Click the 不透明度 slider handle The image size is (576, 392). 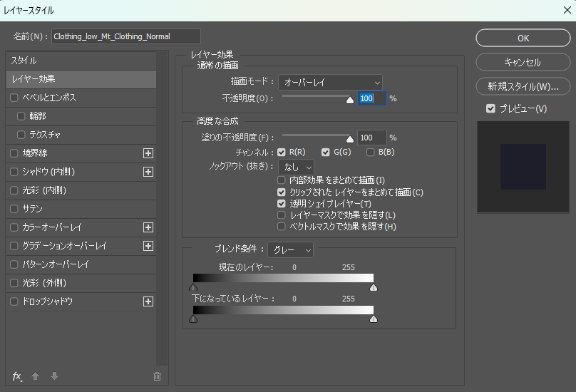coord(349,100)
